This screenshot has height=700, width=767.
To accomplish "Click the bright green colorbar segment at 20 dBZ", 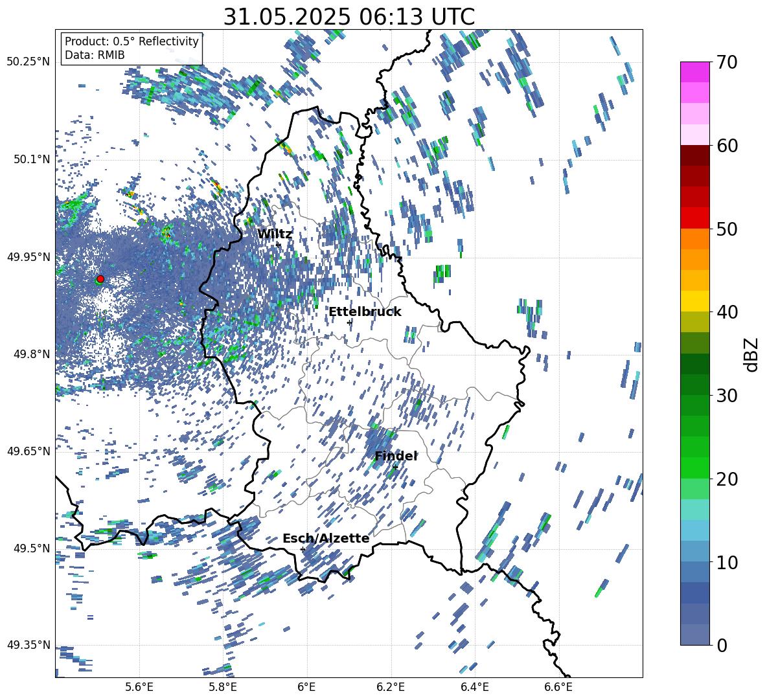I will coord(694,468).
